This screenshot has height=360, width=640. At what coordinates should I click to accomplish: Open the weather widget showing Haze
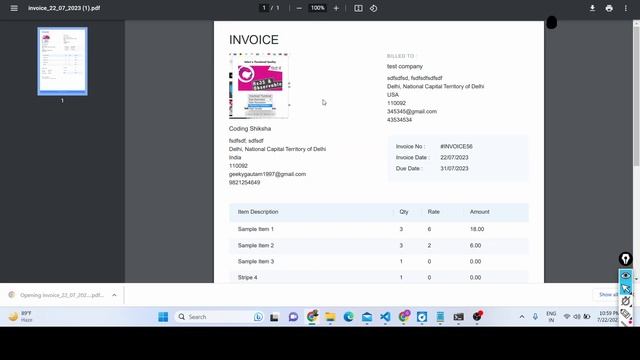tap(20, 317)
